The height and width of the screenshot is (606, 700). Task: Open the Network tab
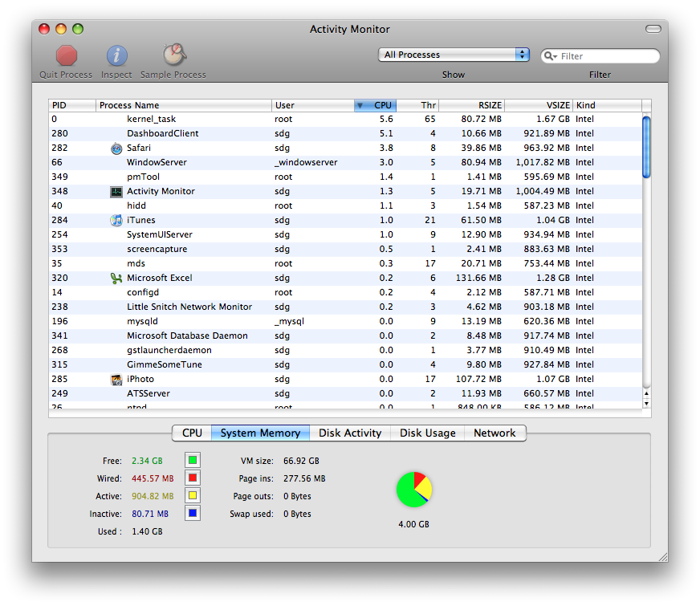click(494, 433)
